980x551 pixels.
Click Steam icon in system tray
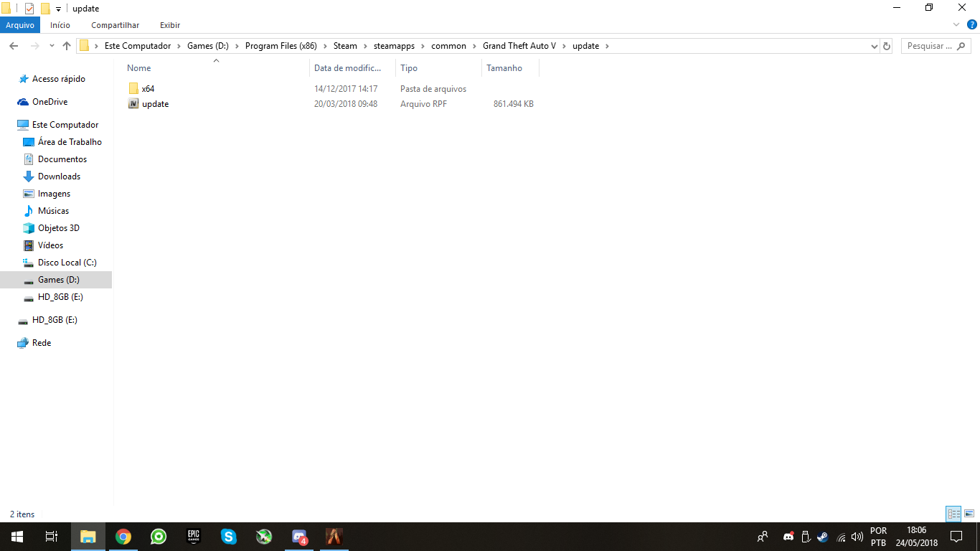click(822, 537)
